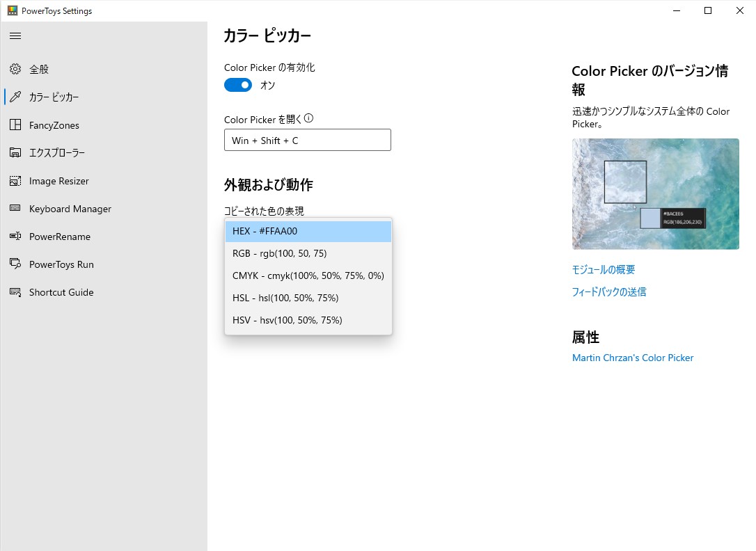
Task: Click the Win + Shift + C shortcut field
Action: [x=307, y=140]
